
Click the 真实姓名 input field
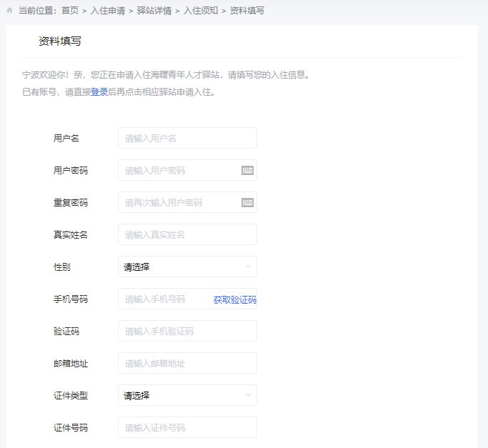(186, 234)
